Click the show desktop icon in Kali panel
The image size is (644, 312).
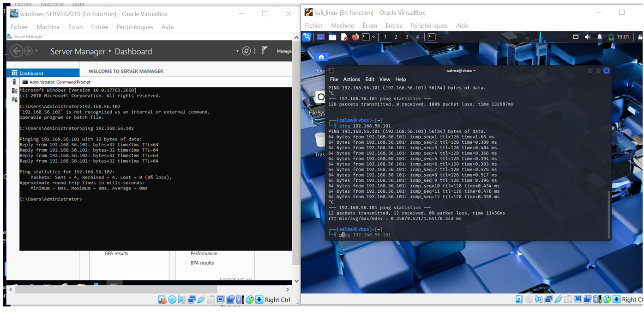(x=321, y=37)
